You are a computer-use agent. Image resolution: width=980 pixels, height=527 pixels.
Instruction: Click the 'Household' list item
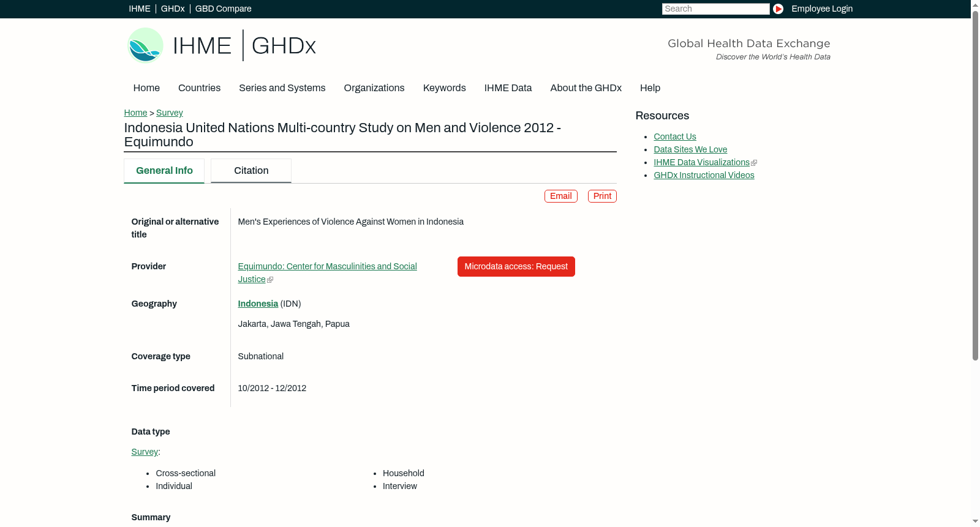pyautogui.click(x=404, y=474)
